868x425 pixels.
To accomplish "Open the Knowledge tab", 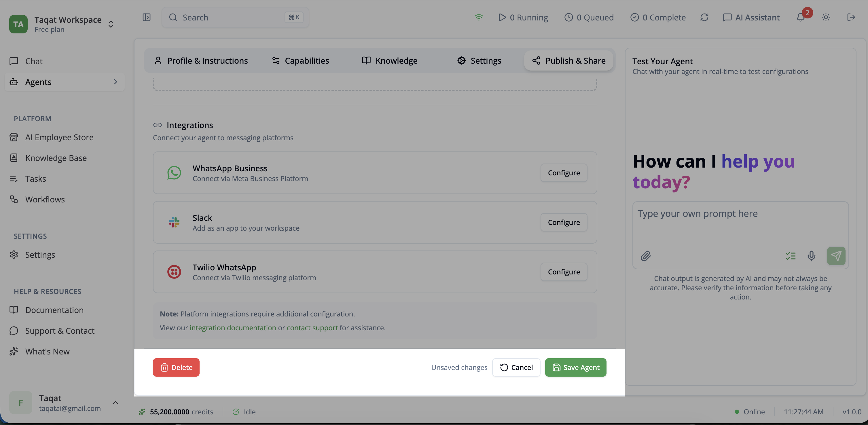I will (390, 61).
